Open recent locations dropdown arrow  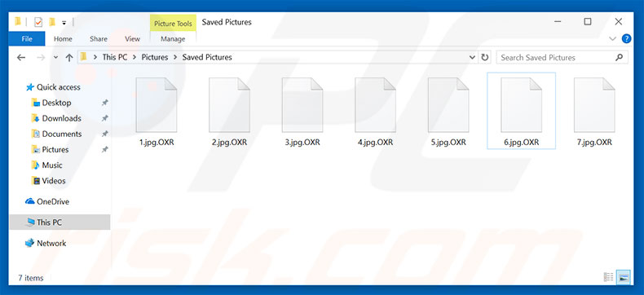point(56,58)
